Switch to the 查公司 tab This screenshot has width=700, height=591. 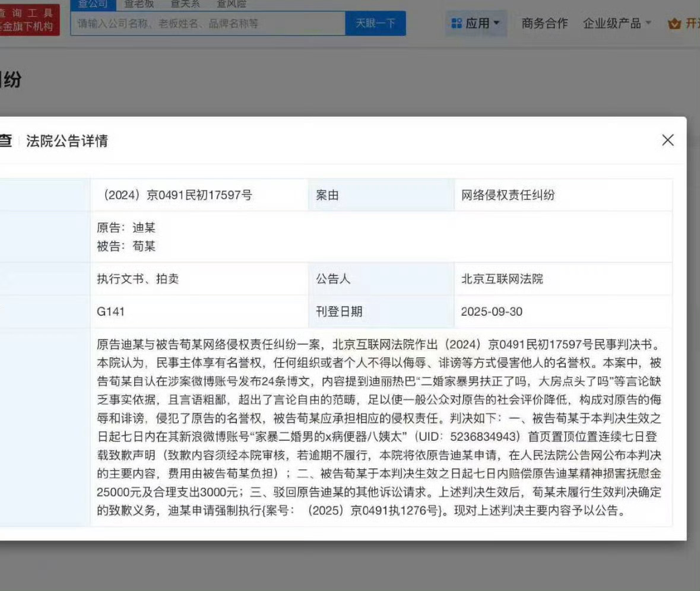[92, 4]
